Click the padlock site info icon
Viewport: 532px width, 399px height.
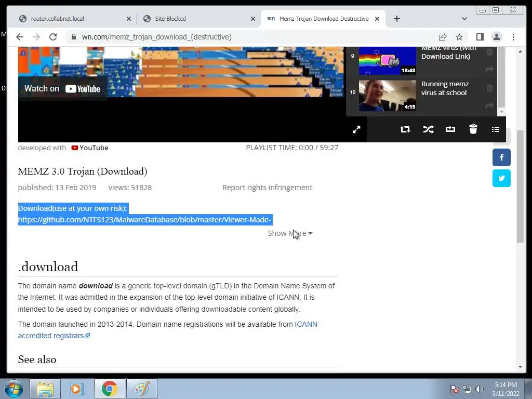click(x=74, y=37)
